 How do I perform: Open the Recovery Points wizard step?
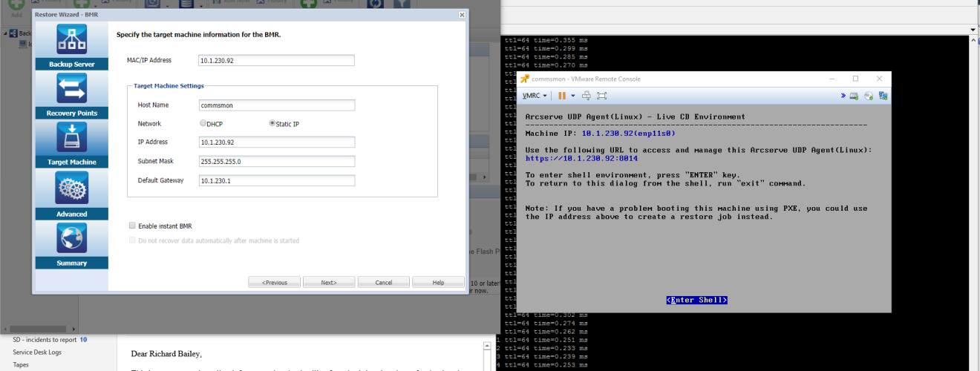(72, 95)
